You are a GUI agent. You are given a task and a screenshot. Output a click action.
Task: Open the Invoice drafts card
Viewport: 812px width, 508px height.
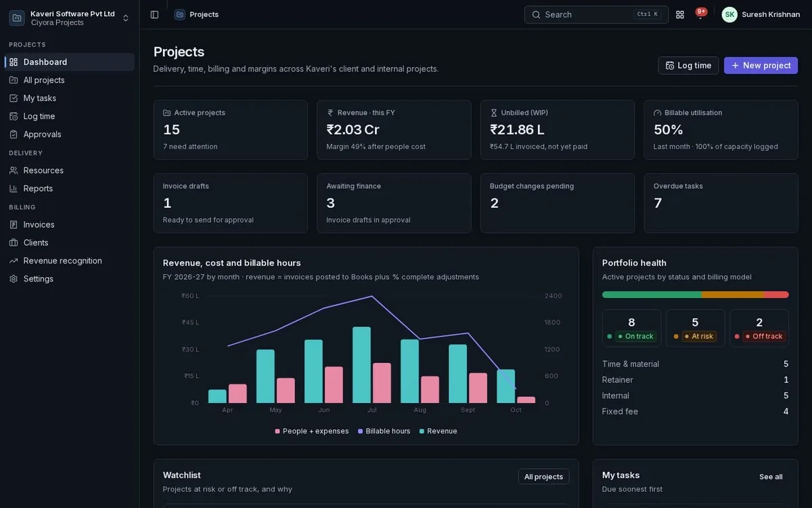coord(230,203)
